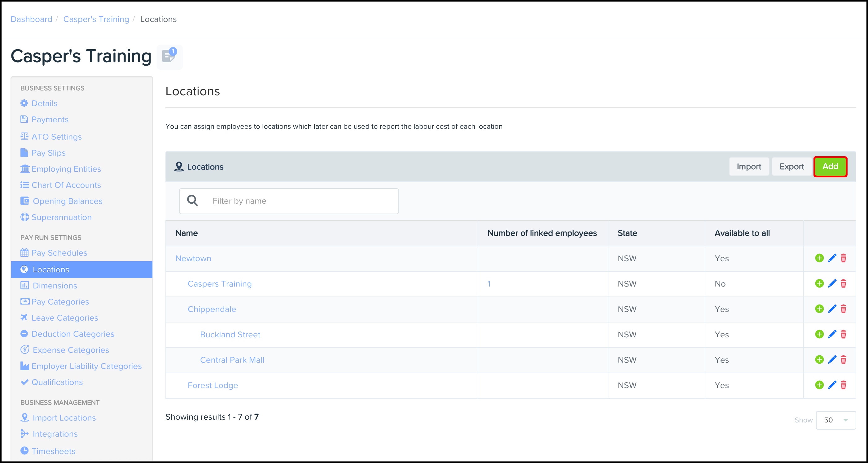Image resolution: width=868 pixels, height=463 pixels.
Task: Click green plus icon on Buckland Street row
Action: pos(819,334)
